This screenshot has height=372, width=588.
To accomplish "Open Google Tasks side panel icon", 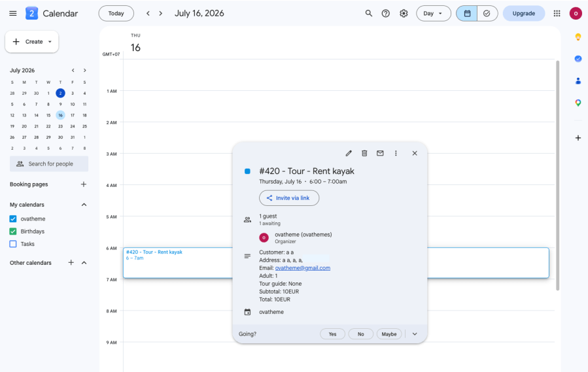I will pyautogui.click(x=578, y=58).
